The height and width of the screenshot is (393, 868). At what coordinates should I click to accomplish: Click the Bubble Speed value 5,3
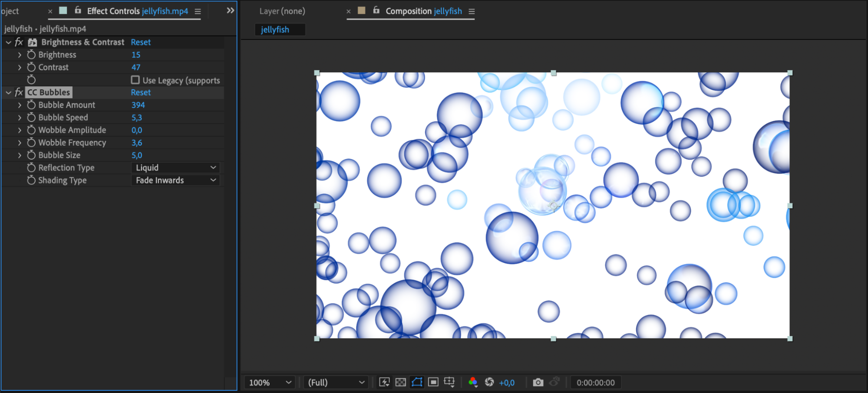(137, 118)
